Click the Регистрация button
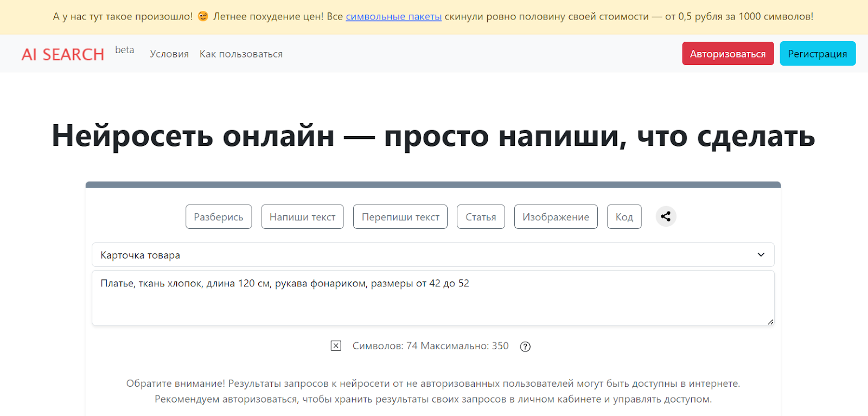The width and height of the screenshot is (868, 416). click(818, 54)
